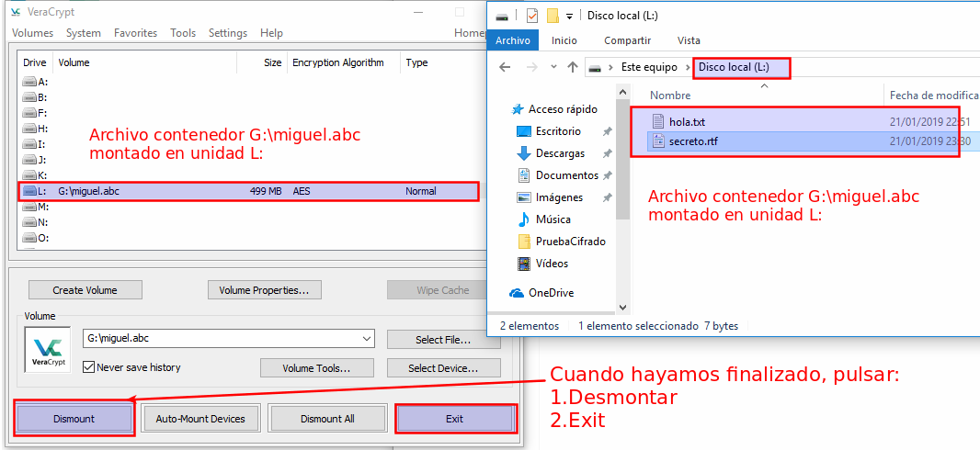Select the hola.txt file
The height and width of the screenshot is (450, 980).
click(687, 121)
